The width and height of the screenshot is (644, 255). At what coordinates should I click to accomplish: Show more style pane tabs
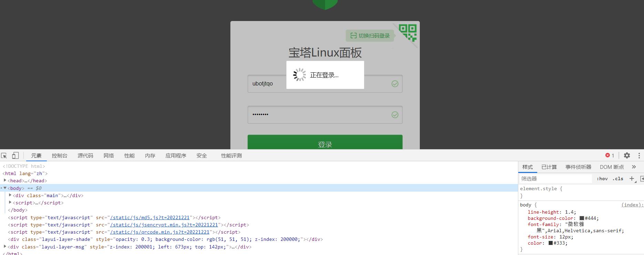click(634, 167)
